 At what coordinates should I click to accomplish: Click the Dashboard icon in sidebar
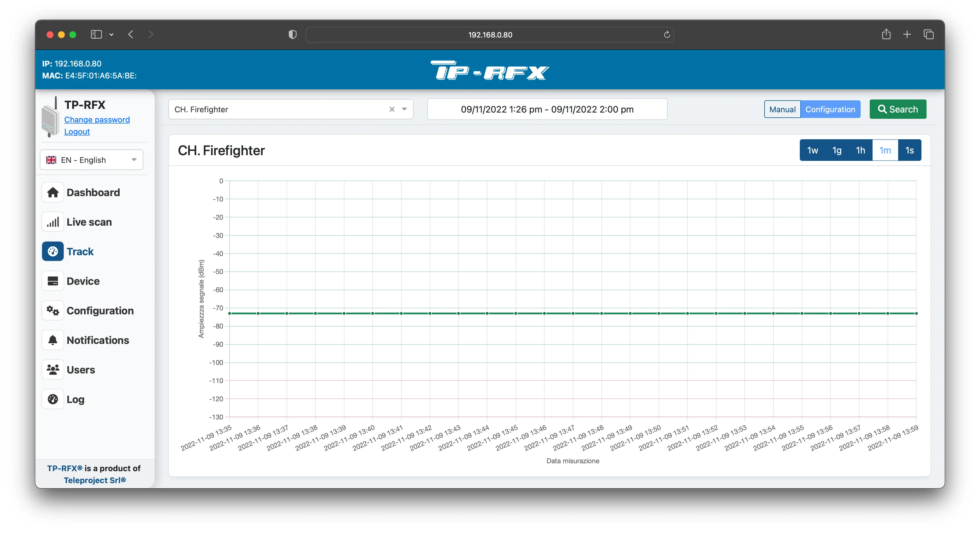(x=53, y=192)
